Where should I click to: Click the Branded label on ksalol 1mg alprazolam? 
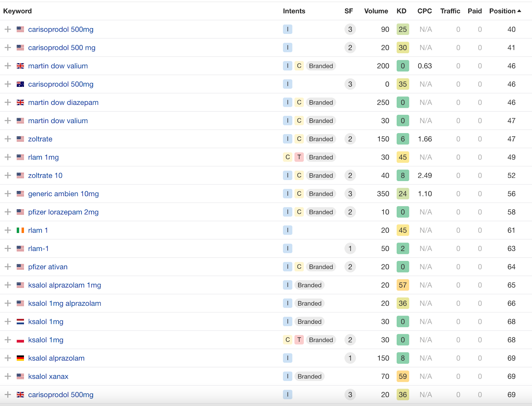point(309,303)
